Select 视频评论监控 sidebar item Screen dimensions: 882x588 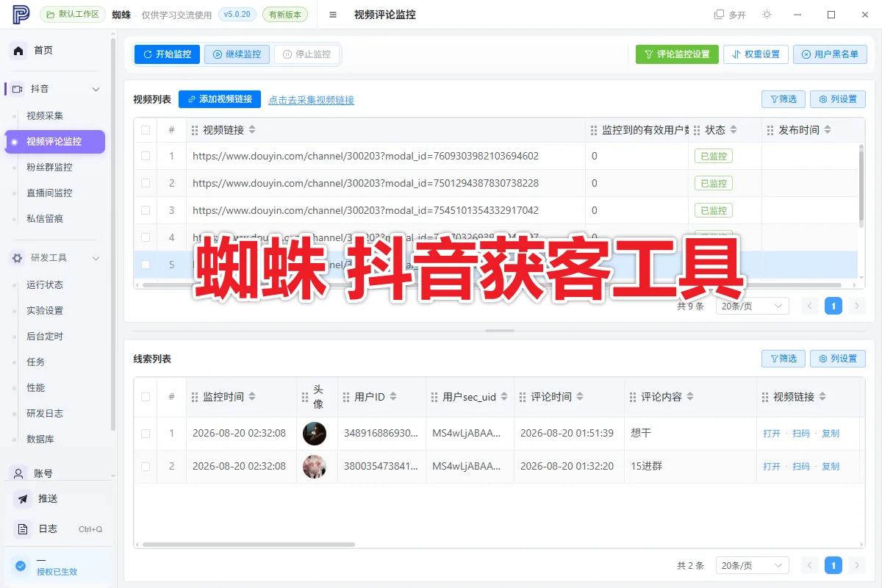point(55,141)
